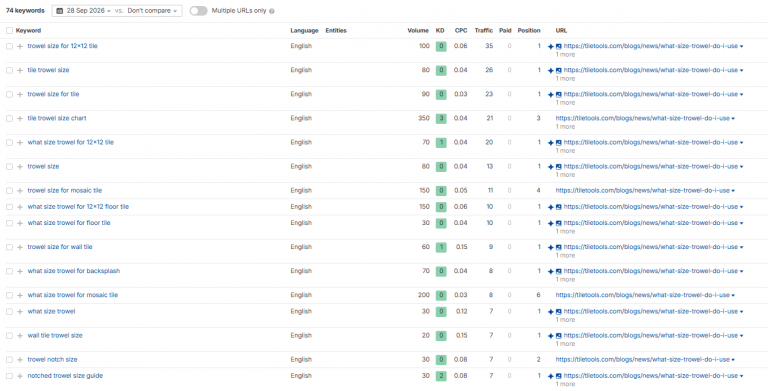Screen dimensions: 768x391
Task: Expand "1 more" under "notched trowel size guide" URL
Action: pos(565,385)
